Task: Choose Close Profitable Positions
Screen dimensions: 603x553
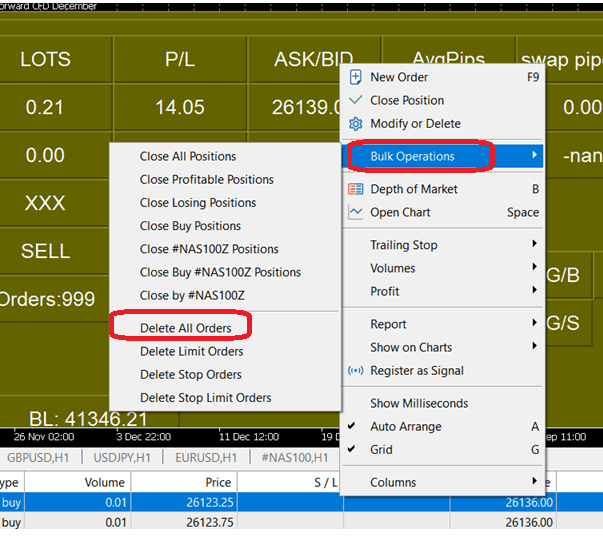Action: 225,180
